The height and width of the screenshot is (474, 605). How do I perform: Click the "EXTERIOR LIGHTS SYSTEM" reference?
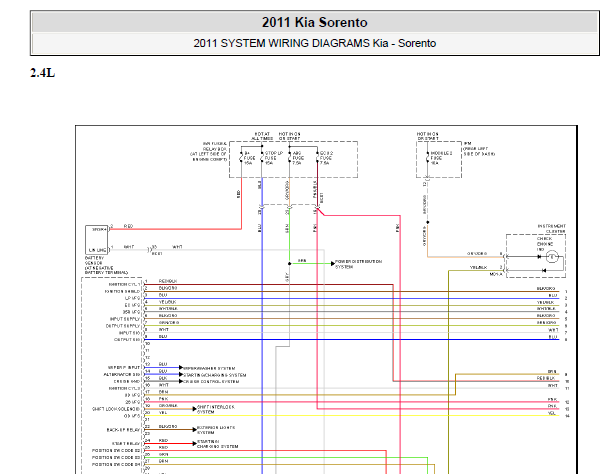click(216, 430)
